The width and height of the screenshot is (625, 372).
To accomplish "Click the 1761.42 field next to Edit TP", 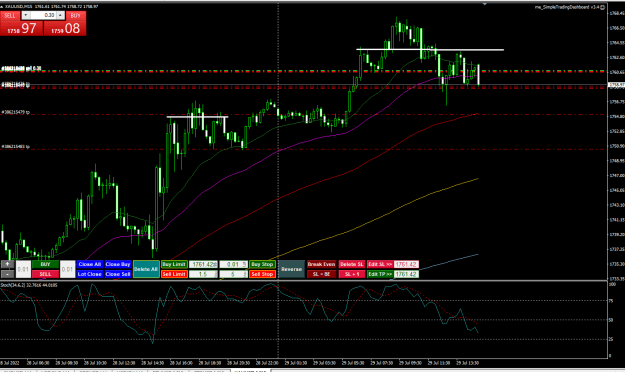I will coord(406,274).
